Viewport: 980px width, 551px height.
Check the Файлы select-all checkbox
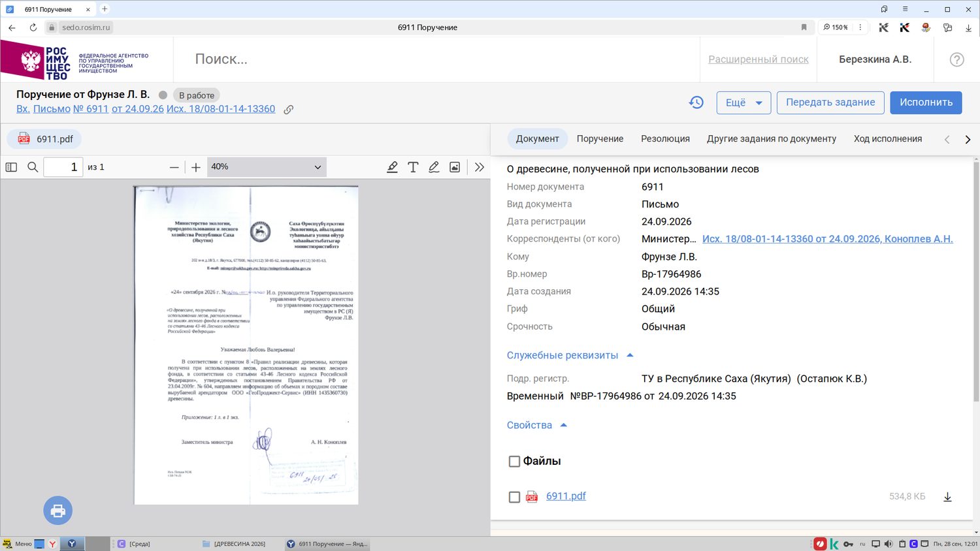[514, 462]
